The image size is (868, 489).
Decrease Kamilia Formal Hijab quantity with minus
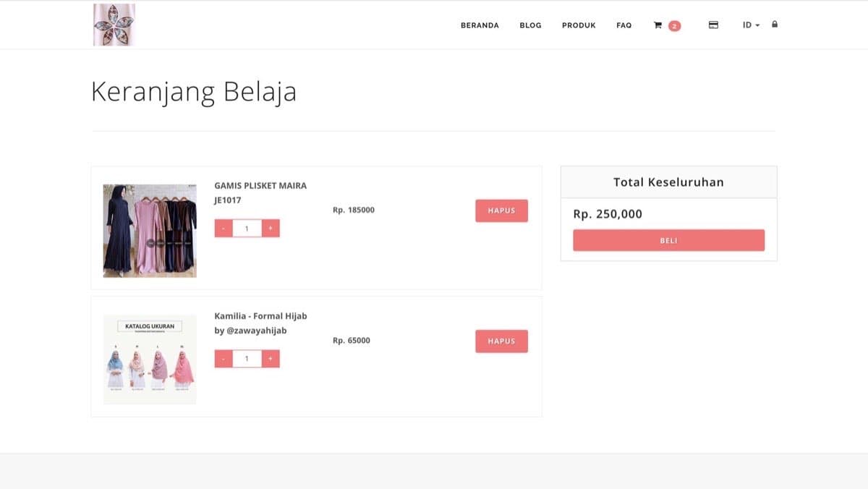(224, 358)
